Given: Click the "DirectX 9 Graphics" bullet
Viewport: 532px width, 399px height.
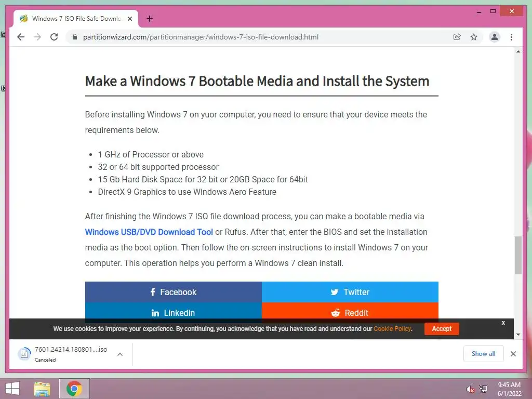Looking at the screenshot, I should tap(187, 192).
